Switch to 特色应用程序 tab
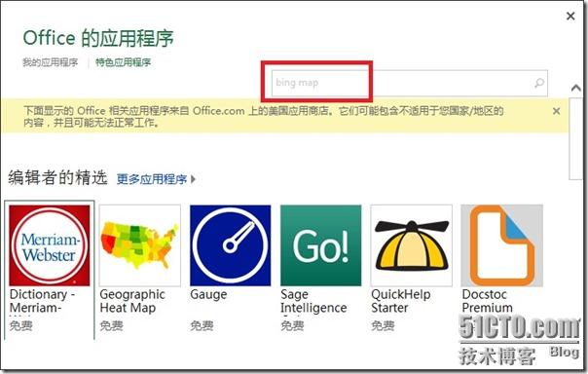 pyautogui.click(x=123, y=62)
